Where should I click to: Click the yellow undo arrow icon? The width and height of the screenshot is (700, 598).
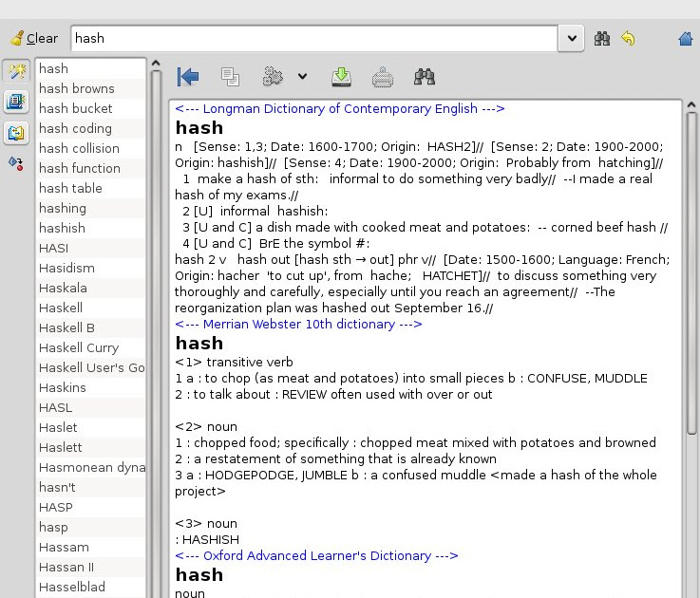(628, 38)
